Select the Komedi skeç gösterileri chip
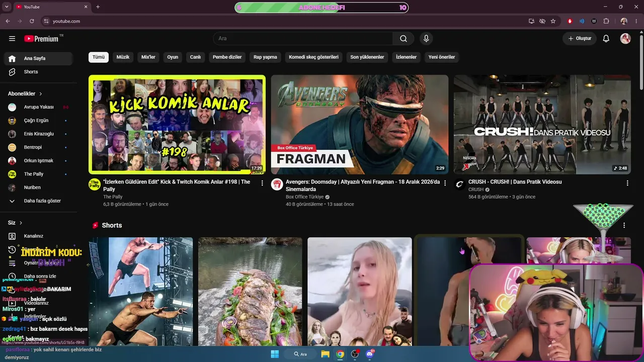 coord(313,57)
